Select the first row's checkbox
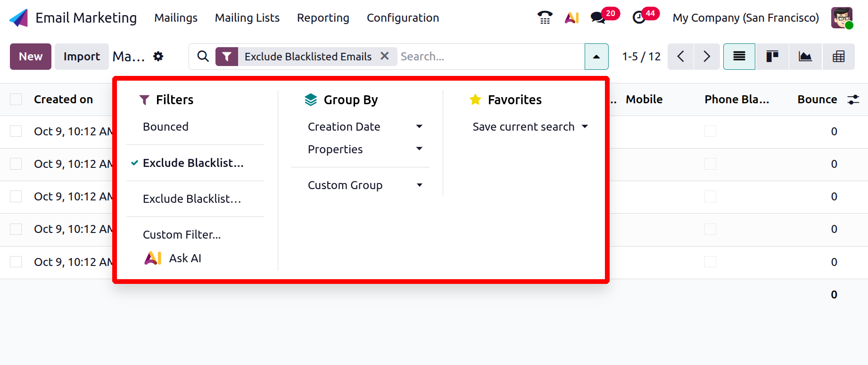Viewport: 868px width, 365px height. (16, 131)
